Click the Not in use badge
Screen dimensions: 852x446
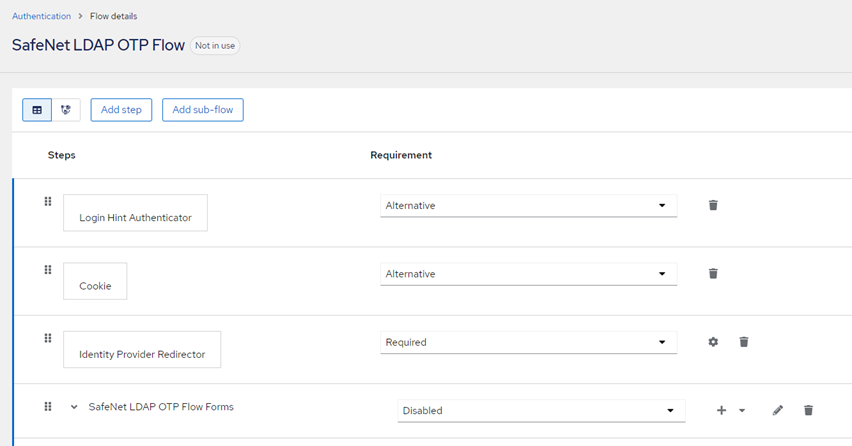[x=215, y=46]
